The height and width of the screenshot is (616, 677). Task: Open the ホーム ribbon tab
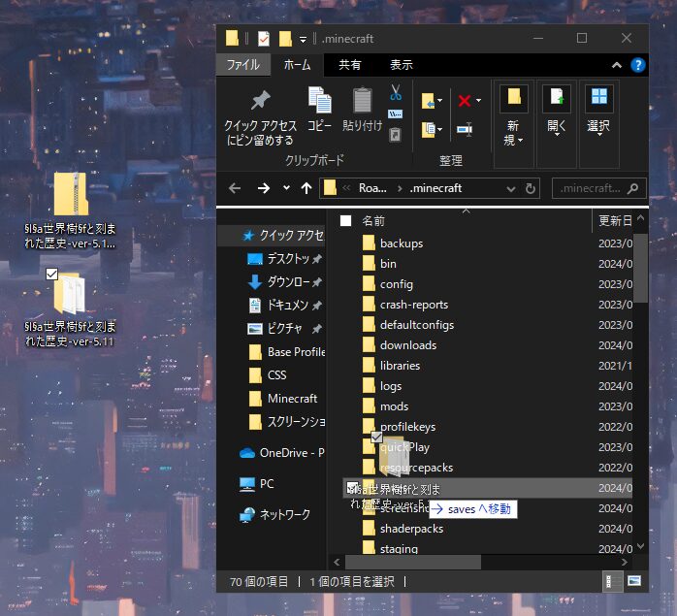click(297, 65)
